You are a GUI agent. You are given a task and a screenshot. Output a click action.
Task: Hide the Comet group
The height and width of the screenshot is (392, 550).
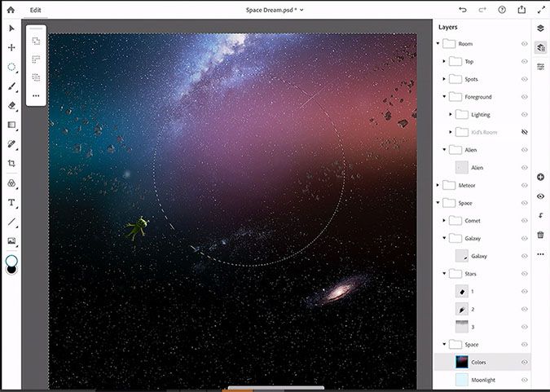point(525,220)
